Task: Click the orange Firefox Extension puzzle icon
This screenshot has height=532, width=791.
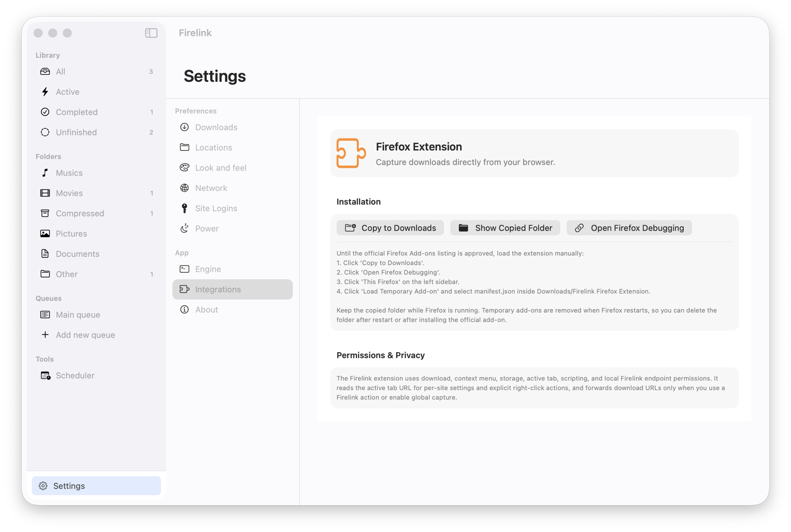Action: pyautogui.click(x=351, y=153)
